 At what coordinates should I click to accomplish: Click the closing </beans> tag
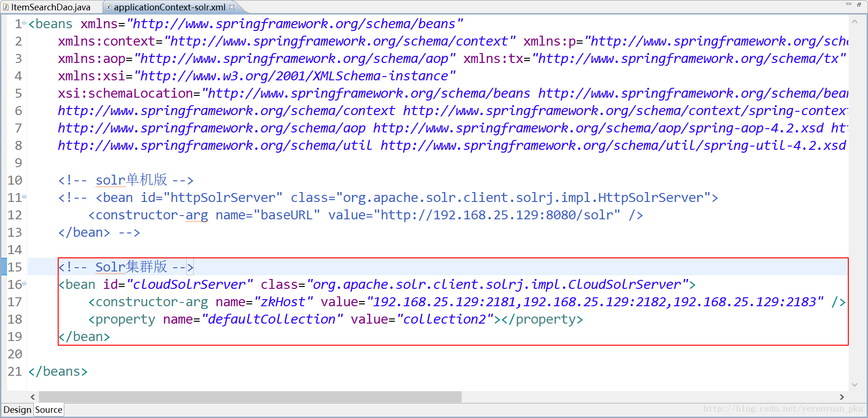58,372
